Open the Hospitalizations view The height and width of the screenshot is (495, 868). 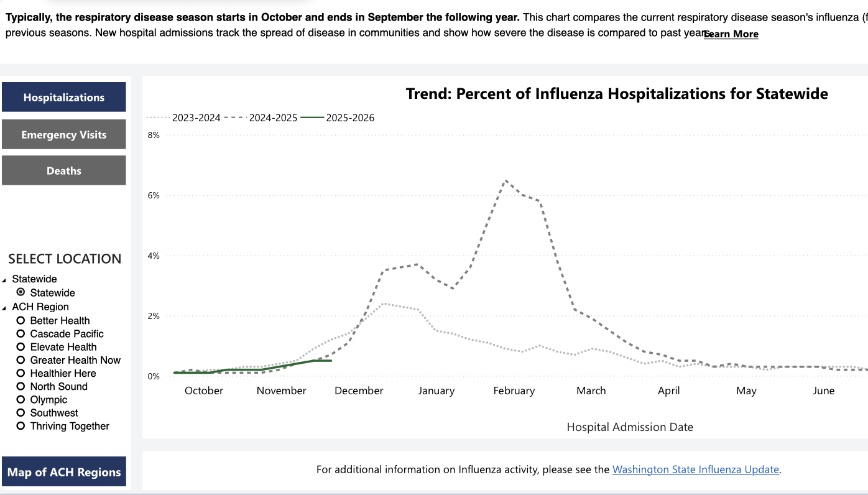tap(64, 97)
